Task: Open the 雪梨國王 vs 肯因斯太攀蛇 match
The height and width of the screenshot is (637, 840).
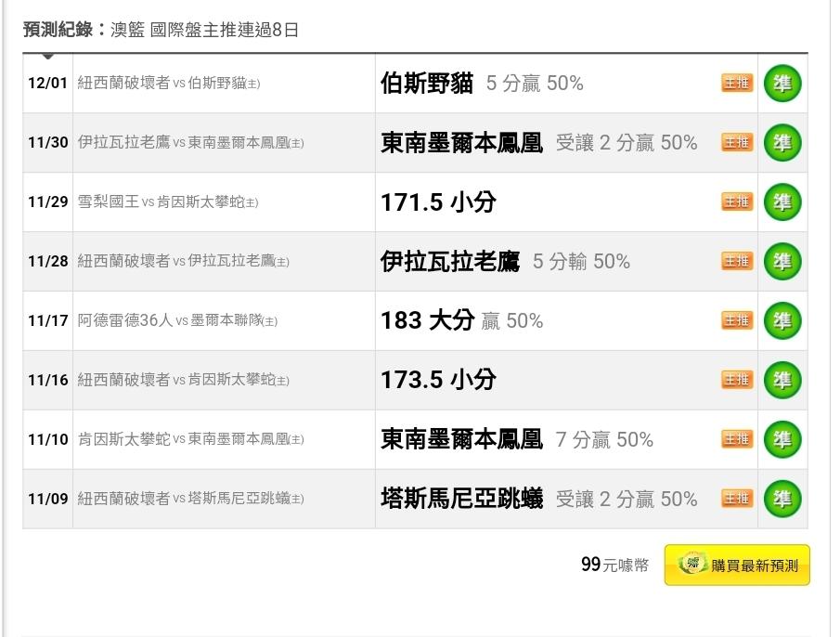Action: coord(168,202)
